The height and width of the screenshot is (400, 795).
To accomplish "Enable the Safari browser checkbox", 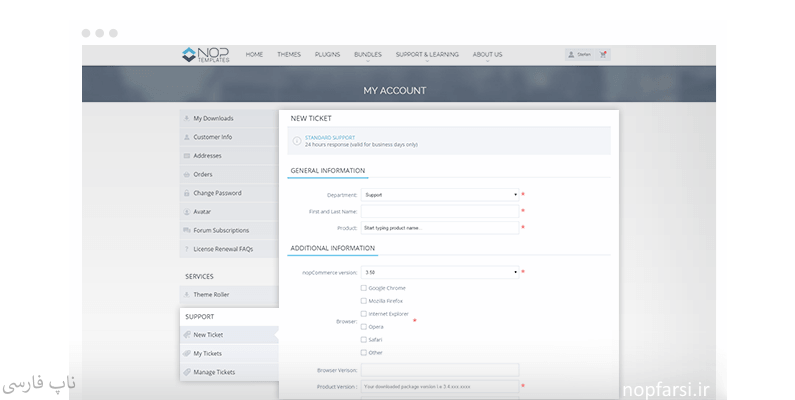I will (363, 339).
